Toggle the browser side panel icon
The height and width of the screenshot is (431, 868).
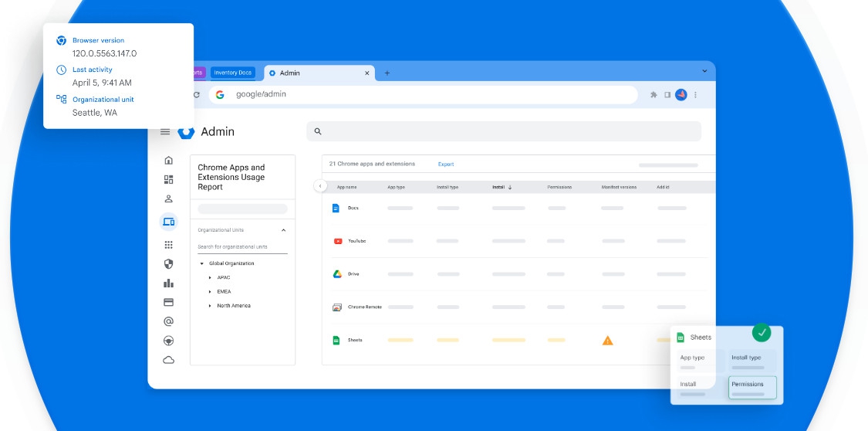tap(667, 95)
